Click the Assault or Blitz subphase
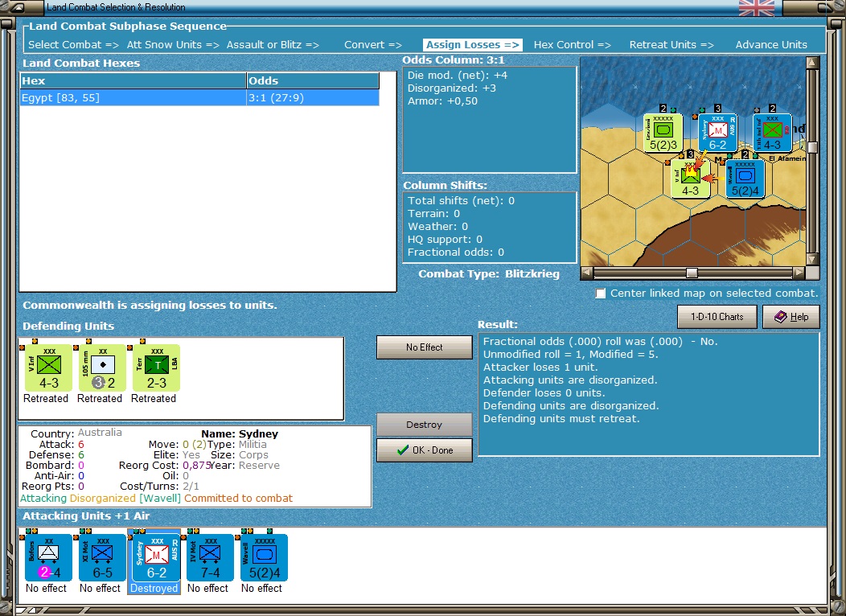 273,45
